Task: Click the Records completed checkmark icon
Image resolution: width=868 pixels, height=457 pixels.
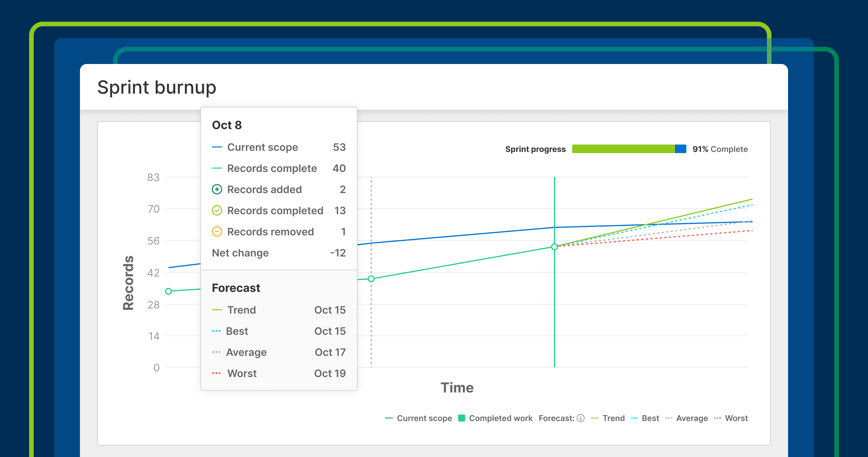Action: 217,211
